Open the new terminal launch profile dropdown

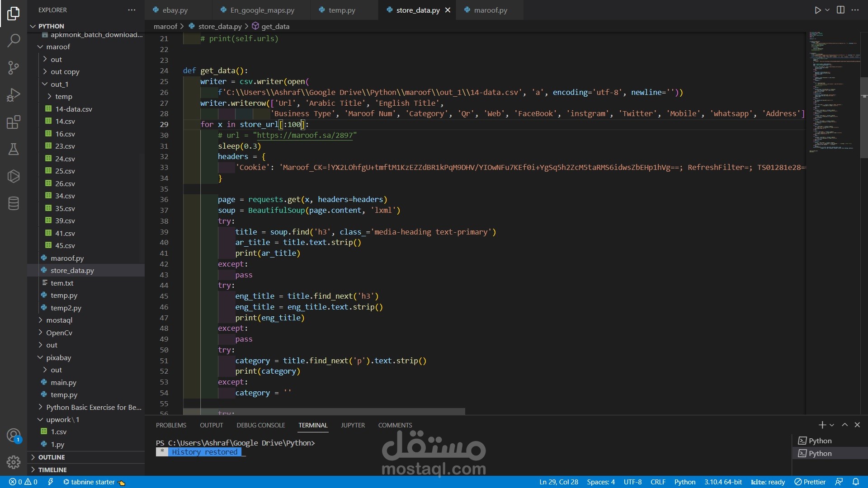[x=832, y=425]
